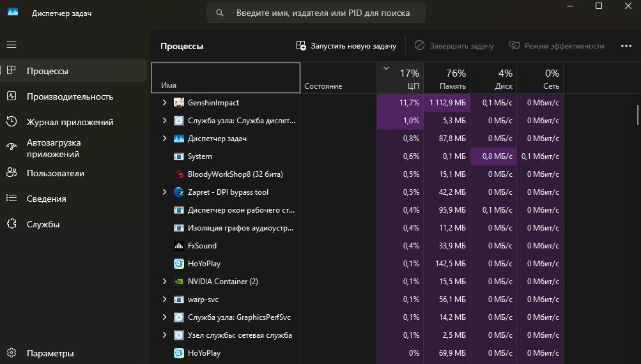
Task: Click the Журнал приложений history icon
Action: click(x=12, y=121)
